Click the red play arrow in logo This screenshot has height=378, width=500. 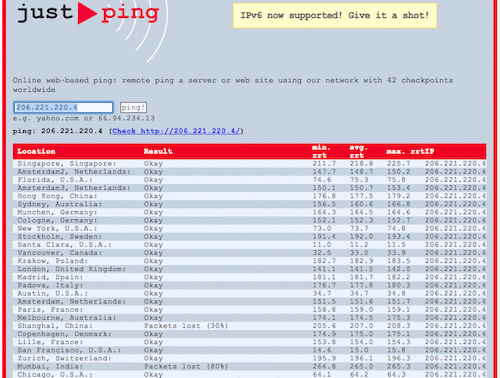click(x=87, y=13)
